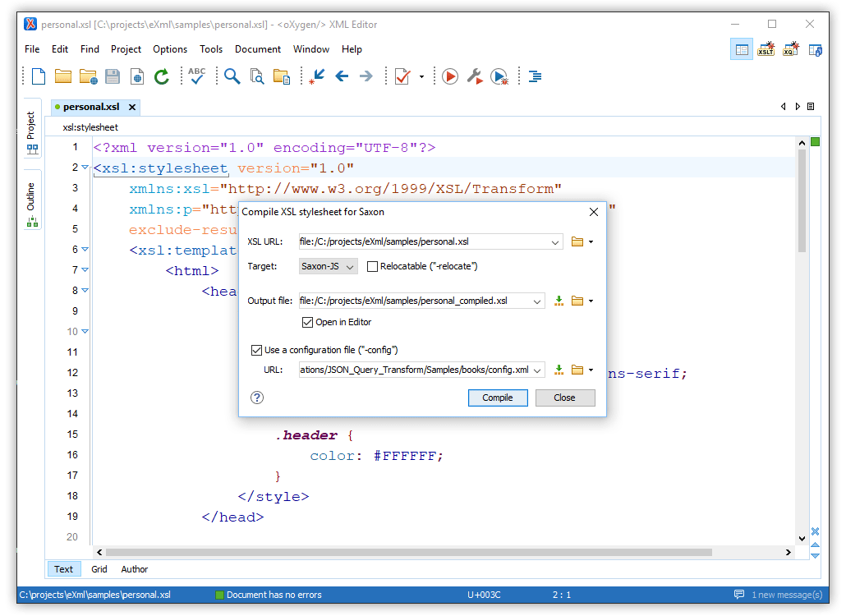846x616 pixels.
Task: Collapse the fold on line 6
Action: click(x=85, y=249)
